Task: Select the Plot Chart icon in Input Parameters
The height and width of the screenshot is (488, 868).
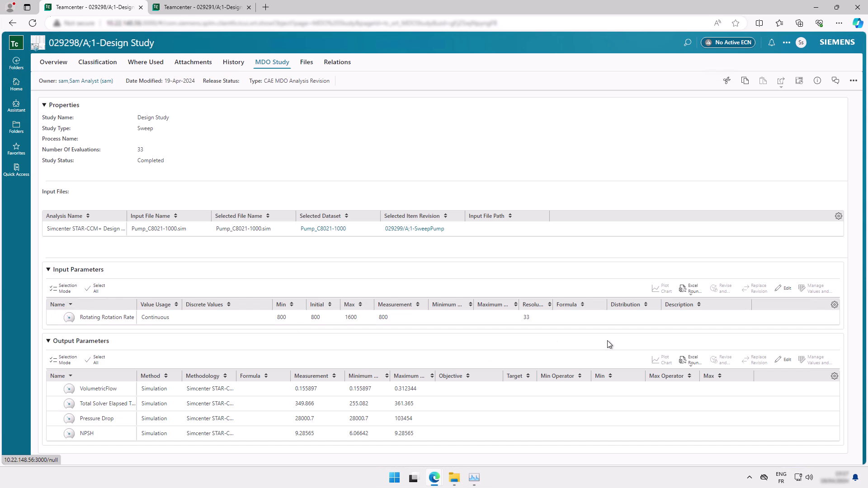Action: click(x=660, y=288)
